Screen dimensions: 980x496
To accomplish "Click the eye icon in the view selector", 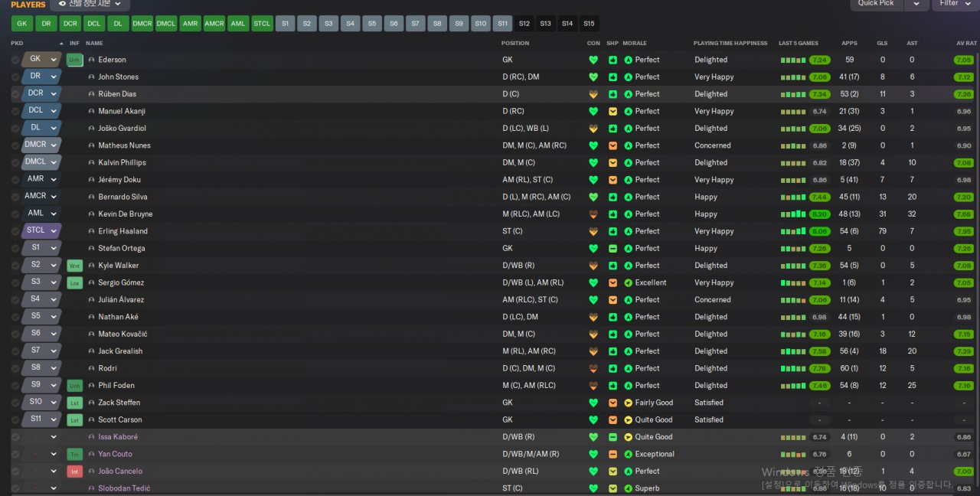I will coord(62,4).
